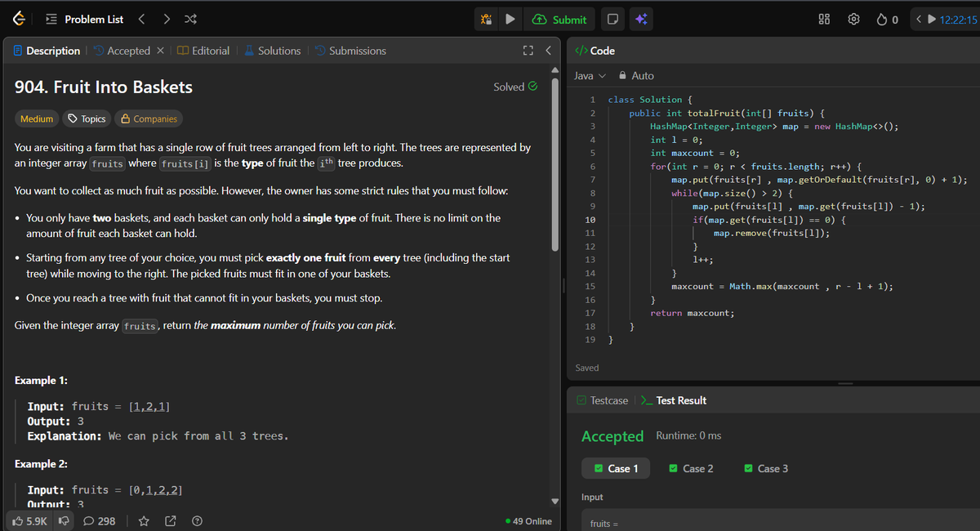The width and height of the screenshot is (980, 531).
Task: Show the Companies tag
Action: pos(149,118)
